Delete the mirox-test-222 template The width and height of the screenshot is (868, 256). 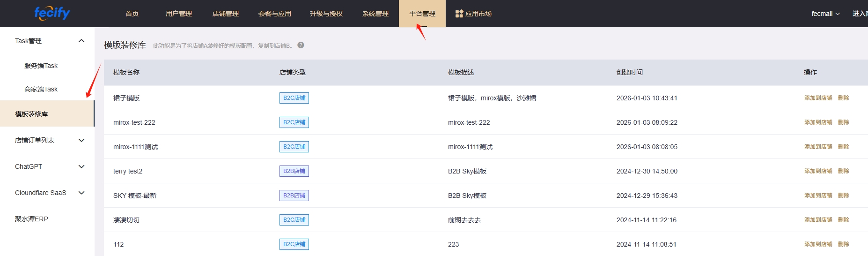tap(843, 122)
